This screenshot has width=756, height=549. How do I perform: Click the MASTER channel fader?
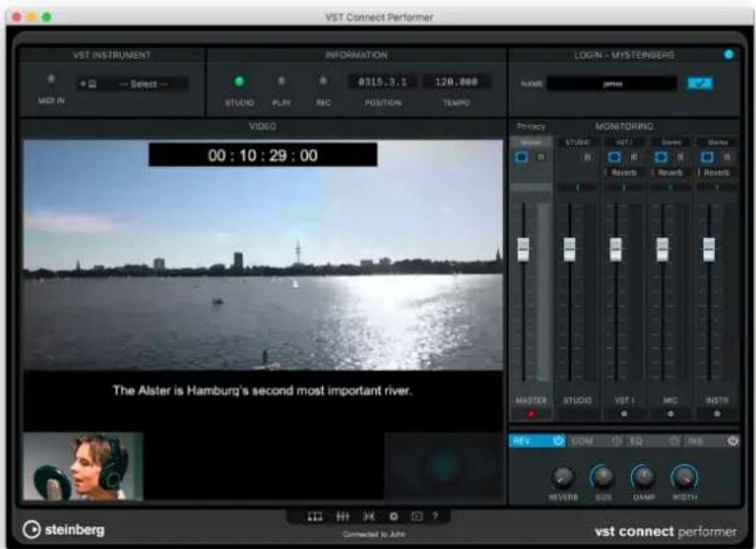pyautogui.click(x=523, y=249)
